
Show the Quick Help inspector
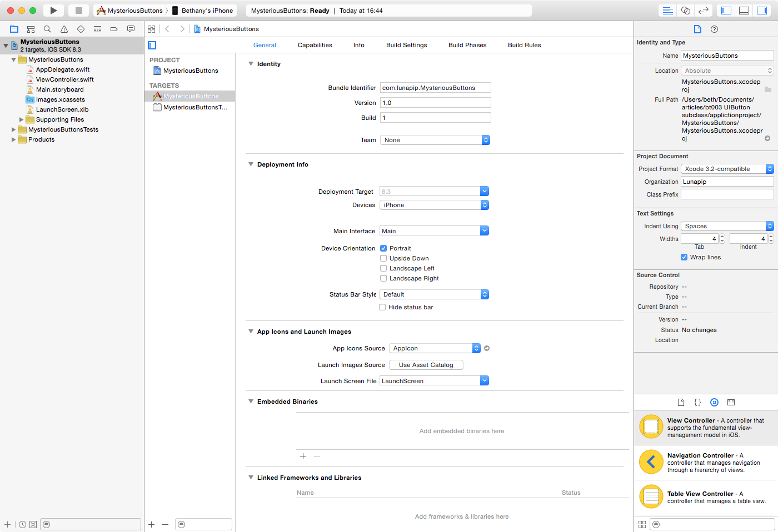coord(715,29)
